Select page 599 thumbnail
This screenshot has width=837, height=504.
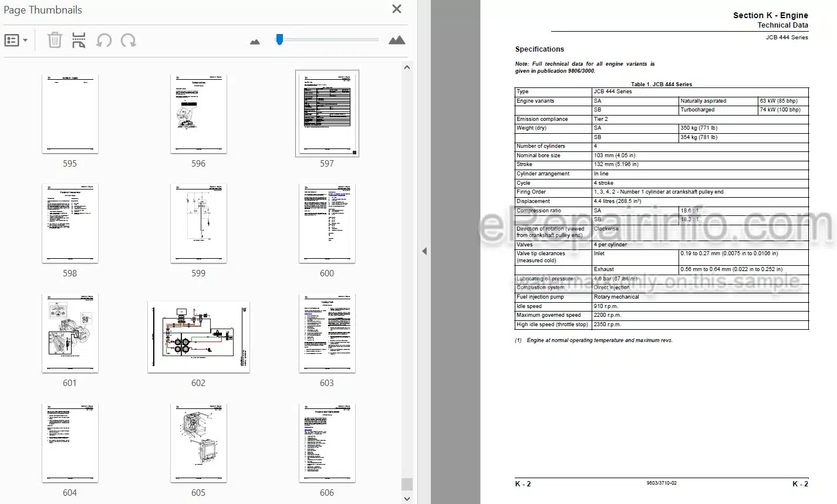[x=198, y=224]
